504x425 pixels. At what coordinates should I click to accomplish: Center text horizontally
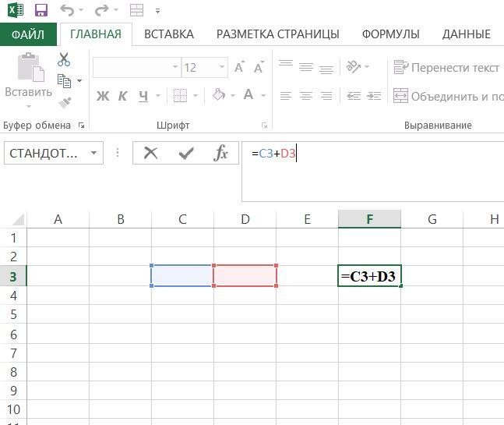[306, 96]
